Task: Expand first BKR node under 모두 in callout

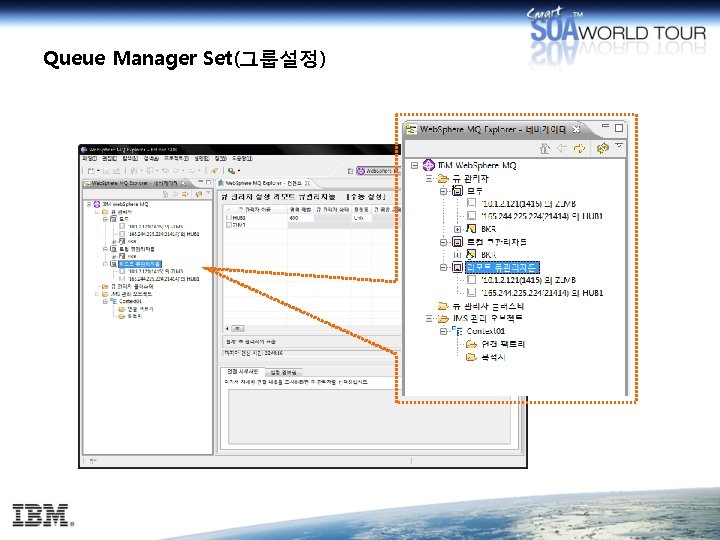Action: pos(457,229)
